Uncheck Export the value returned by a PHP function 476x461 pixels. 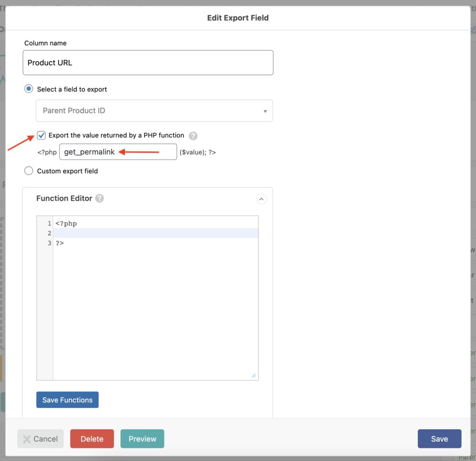pos(41,135)
